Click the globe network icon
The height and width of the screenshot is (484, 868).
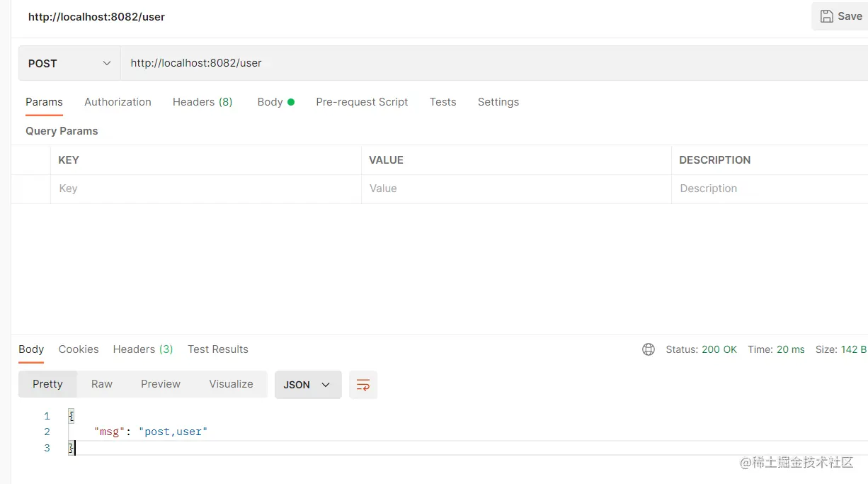[x=649, y=349]
